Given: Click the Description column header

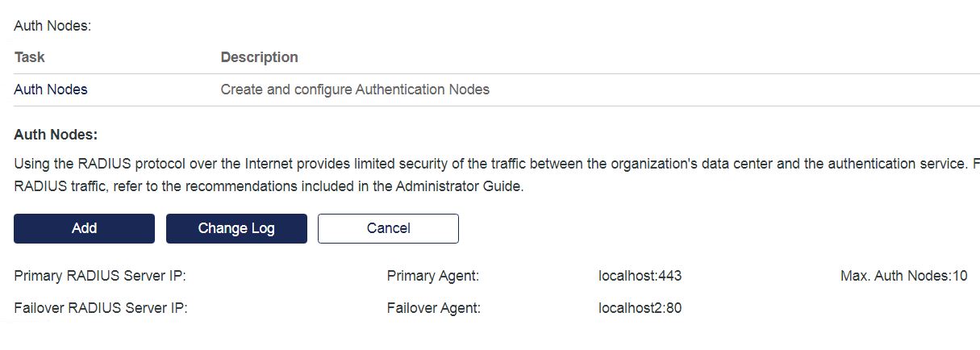Looking at the screenshot, I should tap(259, 57).
